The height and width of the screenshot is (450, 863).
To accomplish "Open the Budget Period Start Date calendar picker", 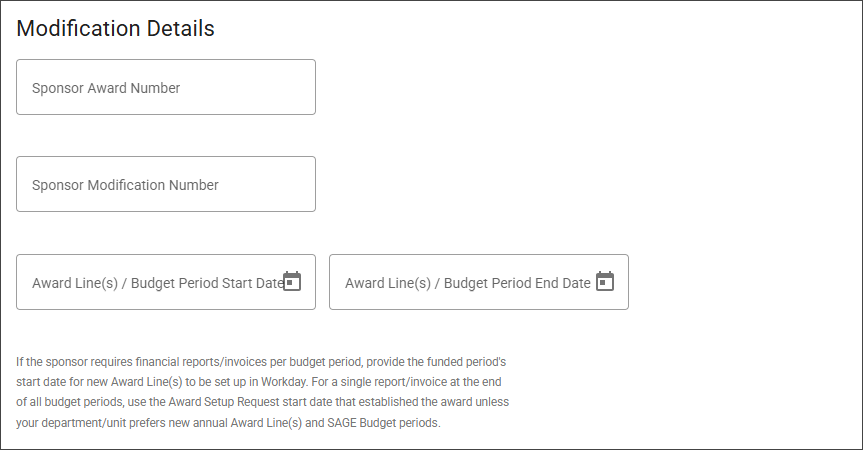I will tap(292, 281).
